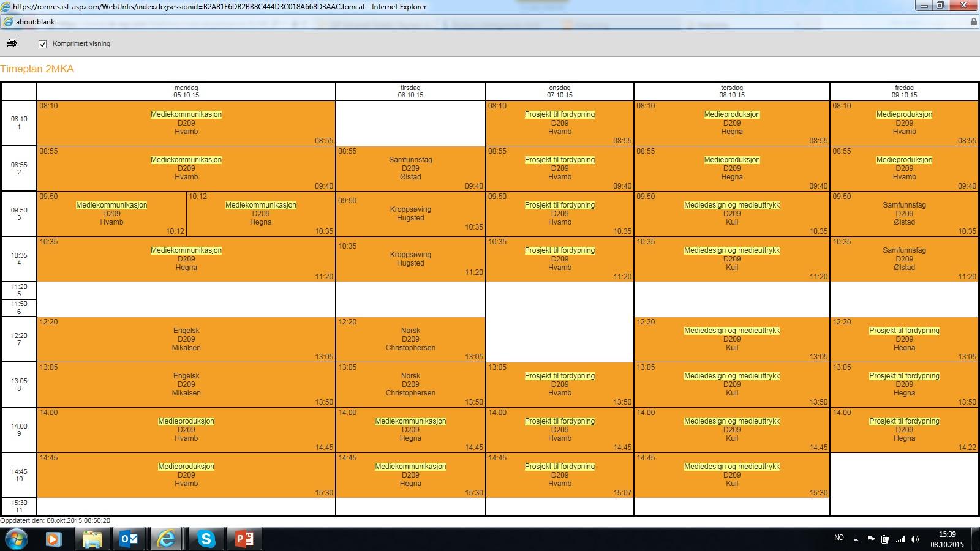Select the torsdag 08.10.15 column header
The image size is (980, 551).
pos(732,92)
